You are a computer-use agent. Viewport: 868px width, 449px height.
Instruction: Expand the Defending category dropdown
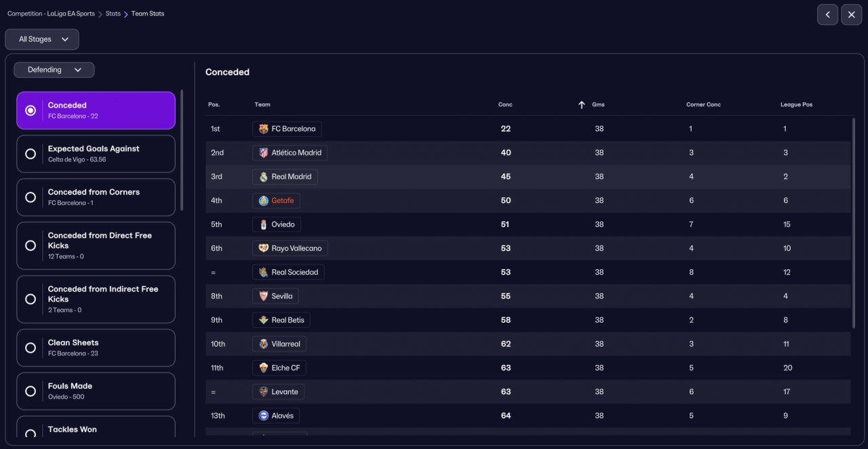pyautogui.click(x=54, y=70)
